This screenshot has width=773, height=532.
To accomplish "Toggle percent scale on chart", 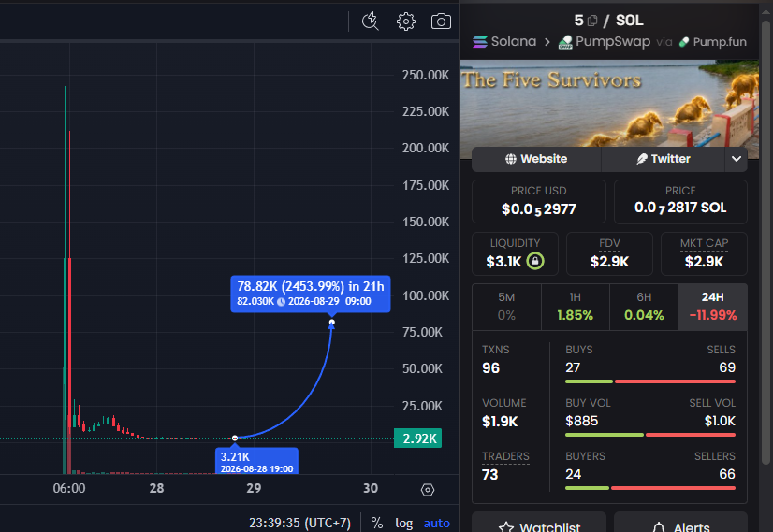I will click(377, 523).
